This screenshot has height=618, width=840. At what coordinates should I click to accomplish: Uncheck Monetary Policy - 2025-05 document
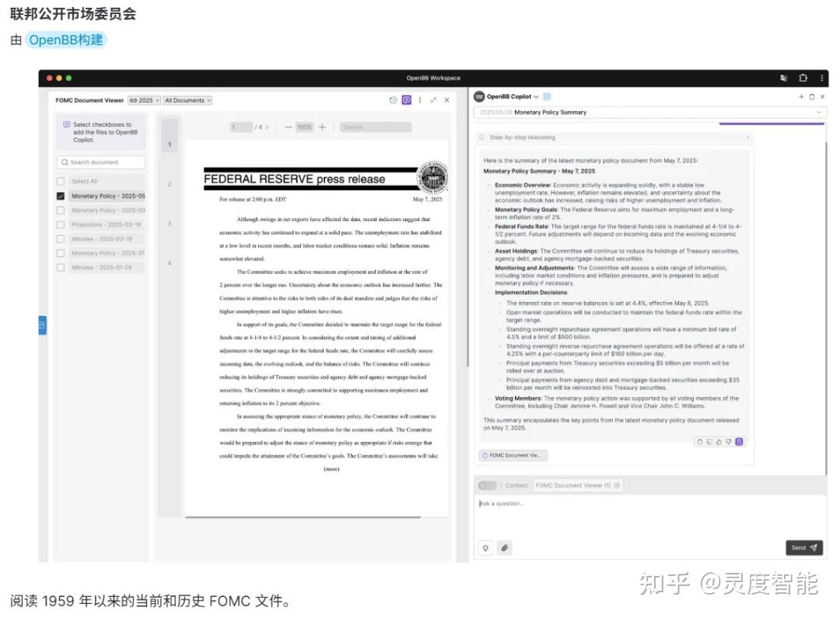pyautogui.click(x=60, y=195)
